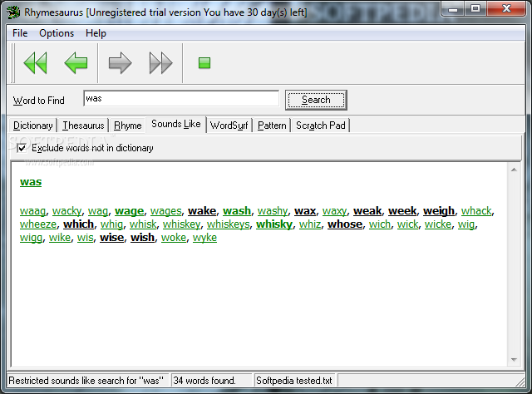Viewport: 532px width, 394px height.
Task: Click 'Softpedia tested.txt' in status bar
Action: pos(294,381)
